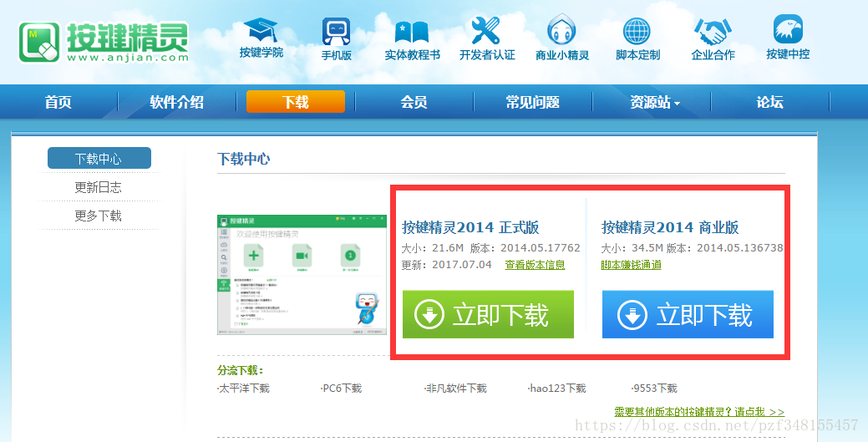Click 太平洋下载 mirror link
Image resolution: width=868 pixels, height=442 pixels.
pyautogui.click(x=243, y=389)
